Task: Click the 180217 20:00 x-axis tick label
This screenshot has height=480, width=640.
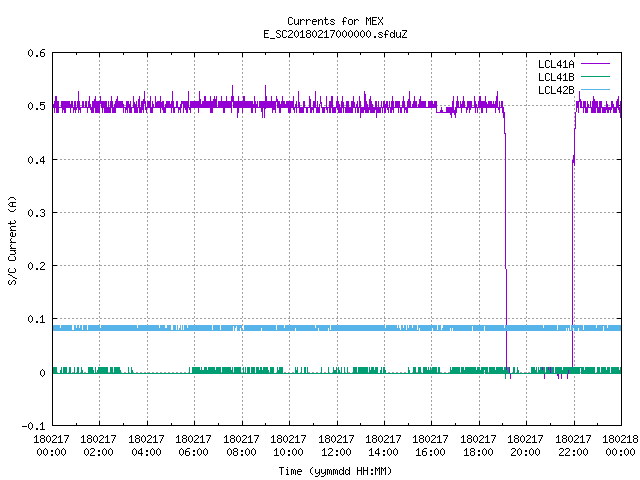Action: tap(525, 445)
